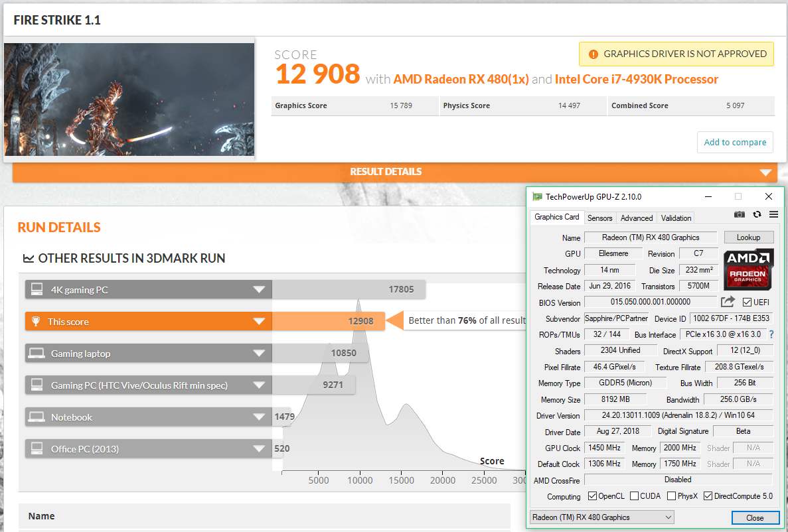The height and width of the screenshot is (532, 788).
Task: Click the GPU Clock 1450 MHz value
Action: pyautogui.click(x=604, y=448)
